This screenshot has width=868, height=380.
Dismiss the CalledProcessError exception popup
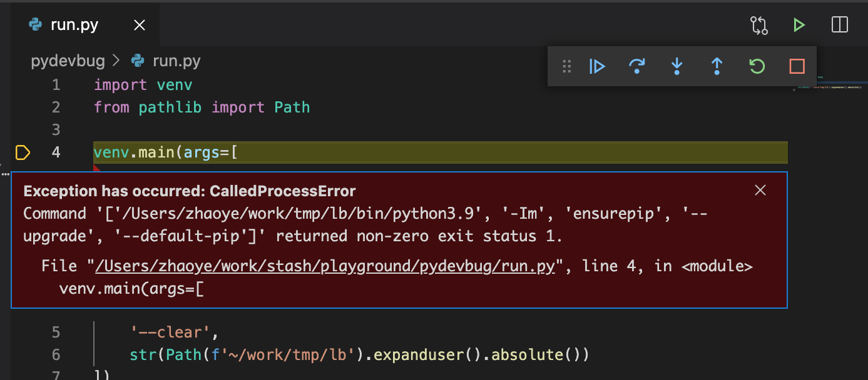point(760,190)
